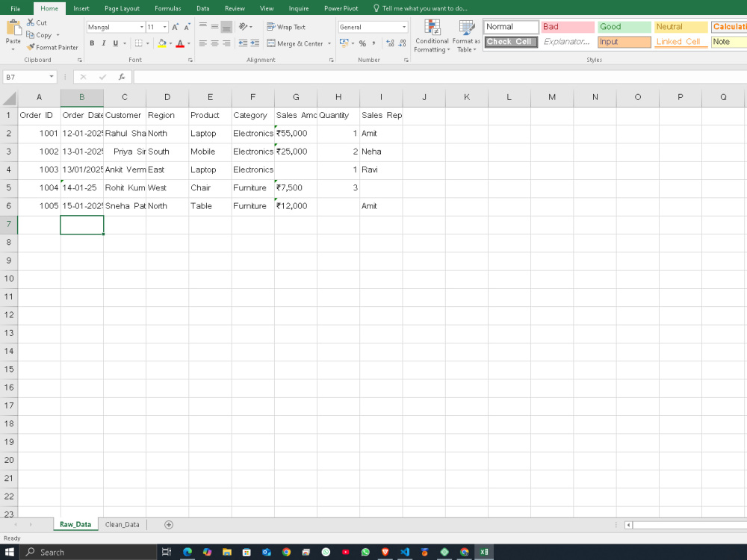Screen dimensions: 747x560
Task: Expand the Copy options arrow
Action: point(58,35)
